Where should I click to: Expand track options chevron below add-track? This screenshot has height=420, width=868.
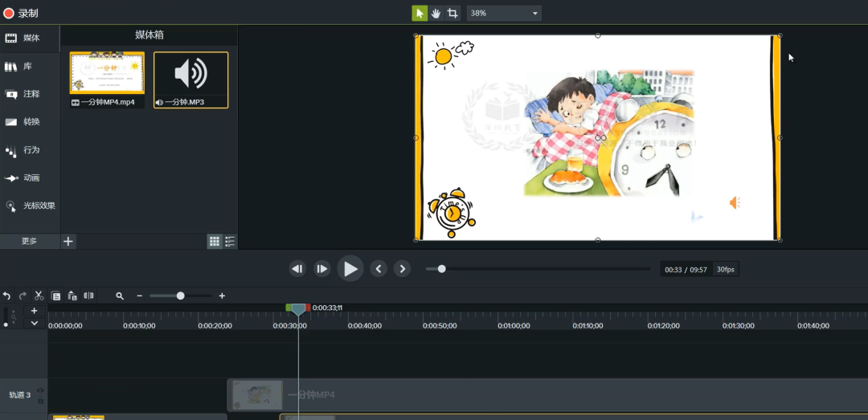point(35,323)
